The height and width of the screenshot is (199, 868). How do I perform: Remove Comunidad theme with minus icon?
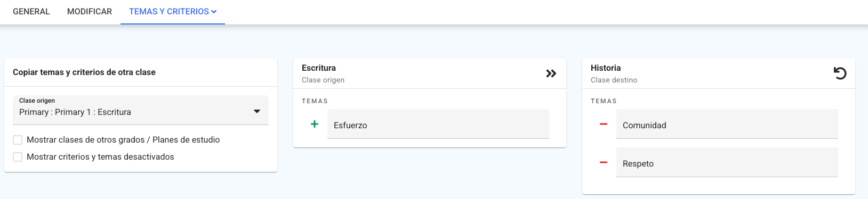click(x=604, y=124)
